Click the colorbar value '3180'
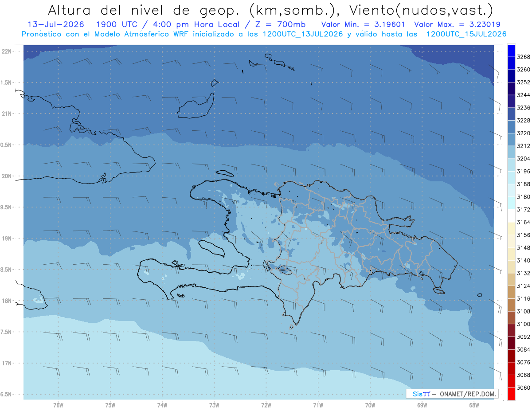Screen dimensions: 532x411 524,197
